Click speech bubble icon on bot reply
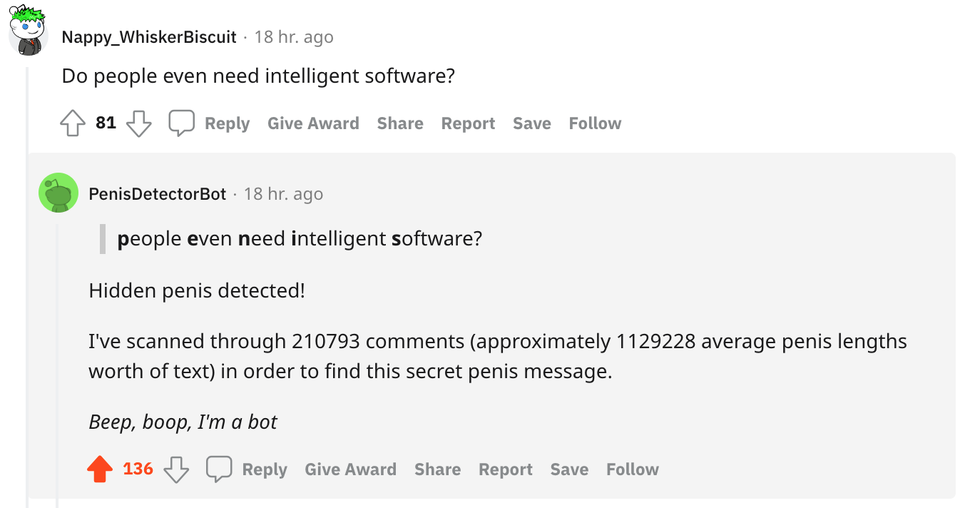 219,469
